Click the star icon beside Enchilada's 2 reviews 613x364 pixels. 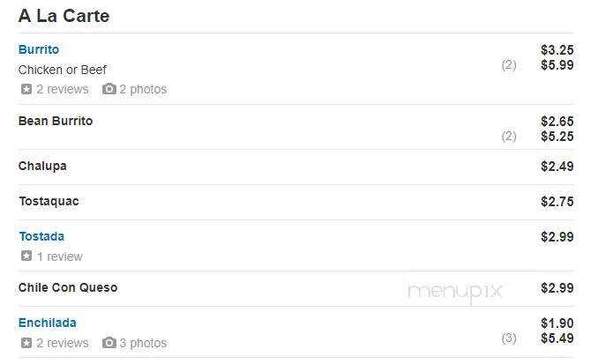[x=26, y=343]
